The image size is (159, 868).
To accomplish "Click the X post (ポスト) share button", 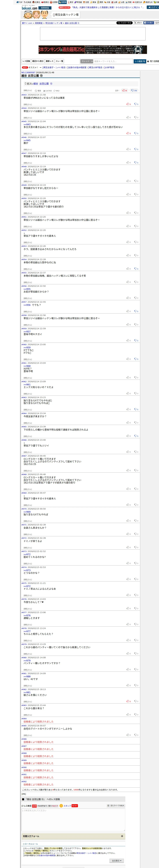I will 138,23.
